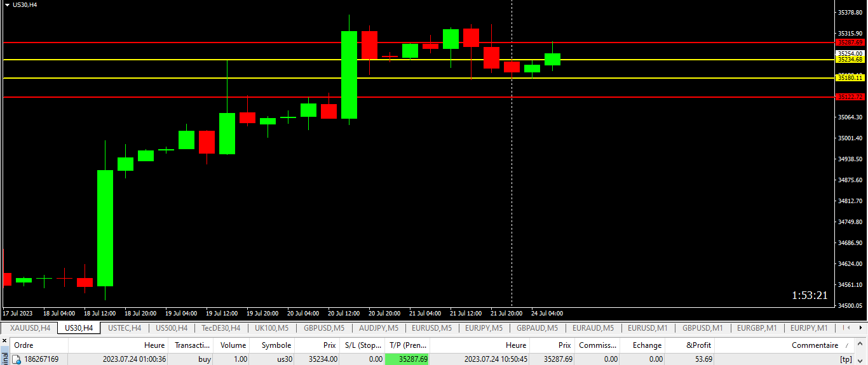Select the red 35122.72 price label
Screen dimensions: 868x365
(850, 96)
